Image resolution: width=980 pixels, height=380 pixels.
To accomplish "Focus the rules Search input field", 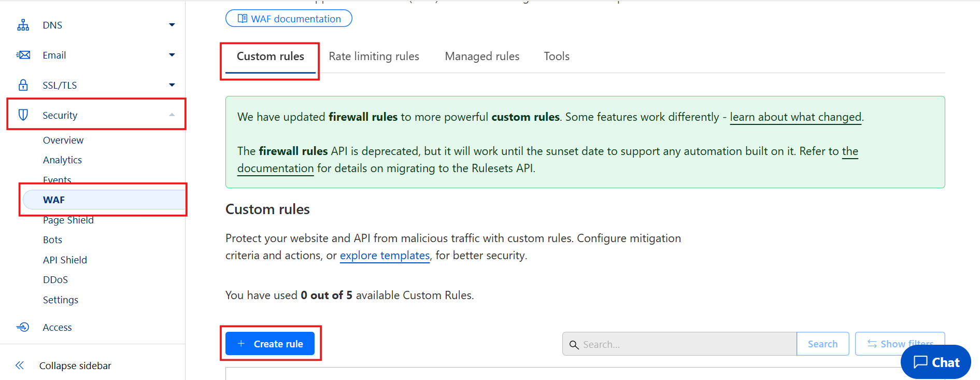I will pos(679,344).
